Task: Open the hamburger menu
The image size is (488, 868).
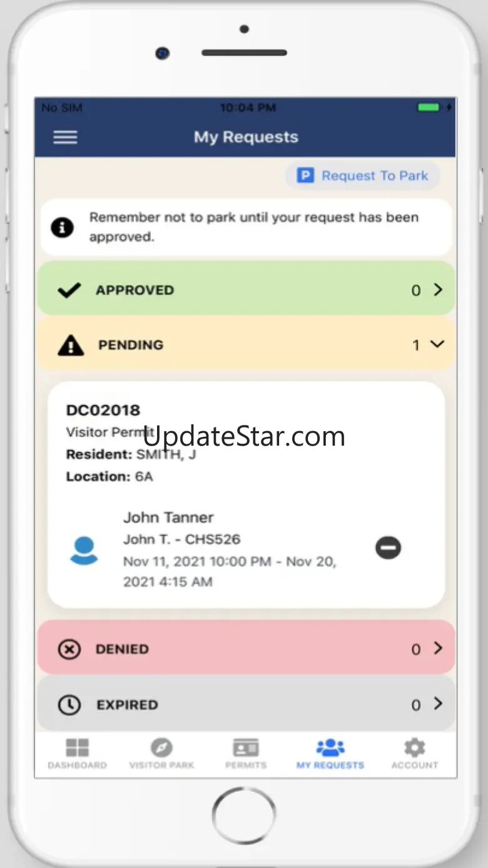Action: 65,137
